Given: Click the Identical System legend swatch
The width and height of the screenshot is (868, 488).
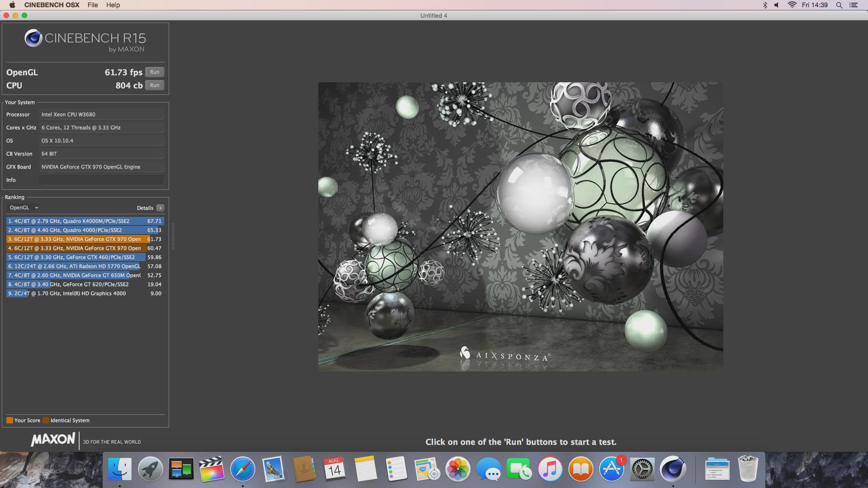Looking at the screenshot, I should pos(46,420).
